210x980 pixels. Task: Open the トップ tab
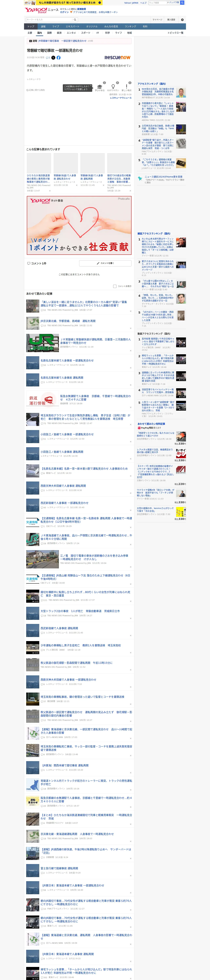click(x=31, y=26)
